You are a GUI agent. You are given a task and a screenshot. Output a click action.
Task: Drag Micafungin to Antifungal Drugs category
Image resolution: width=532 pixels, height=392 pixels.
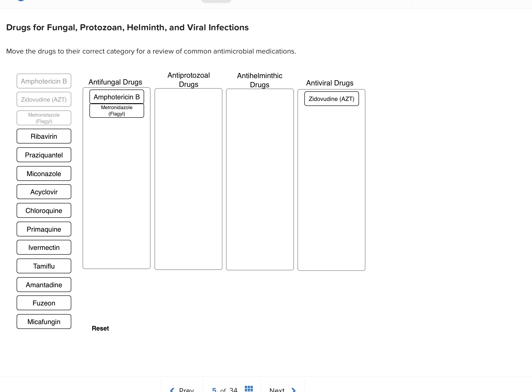44,322
